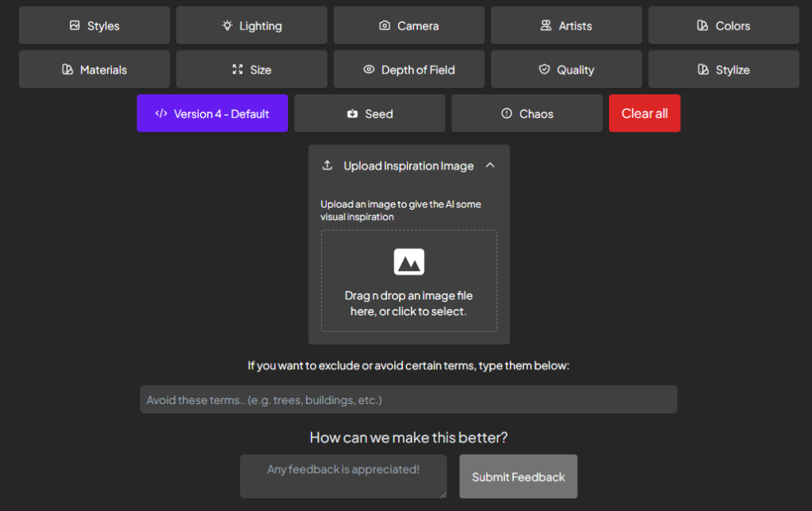Open the Artists options
Screen dimensions: 812x511
tap(566, 25)
